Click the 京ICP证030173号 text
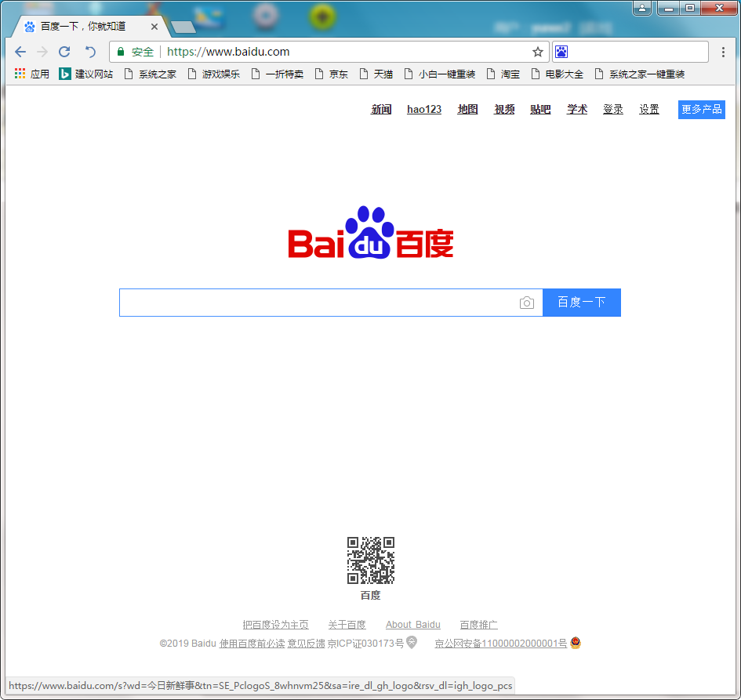This screenshot has width=741, height=700. click(x=365, y=644)
